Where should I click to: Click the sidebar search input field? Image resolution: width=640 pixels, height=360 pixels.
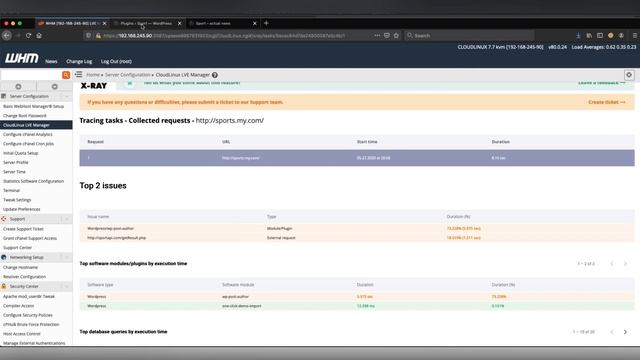31,75
